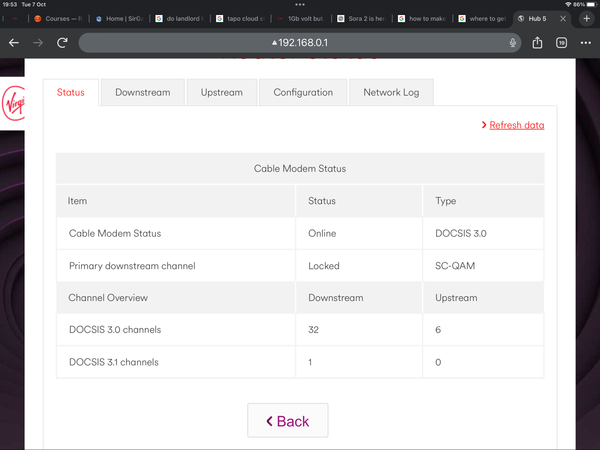Open the share icon in toolbar

pyautogui.click(x=538, y=43)
